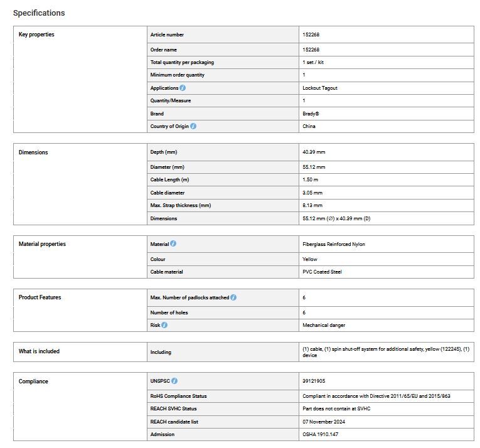This screenshot has width=480, height=448.
Task: Click the info icon next to Material
Action: (x=173, y=243)
